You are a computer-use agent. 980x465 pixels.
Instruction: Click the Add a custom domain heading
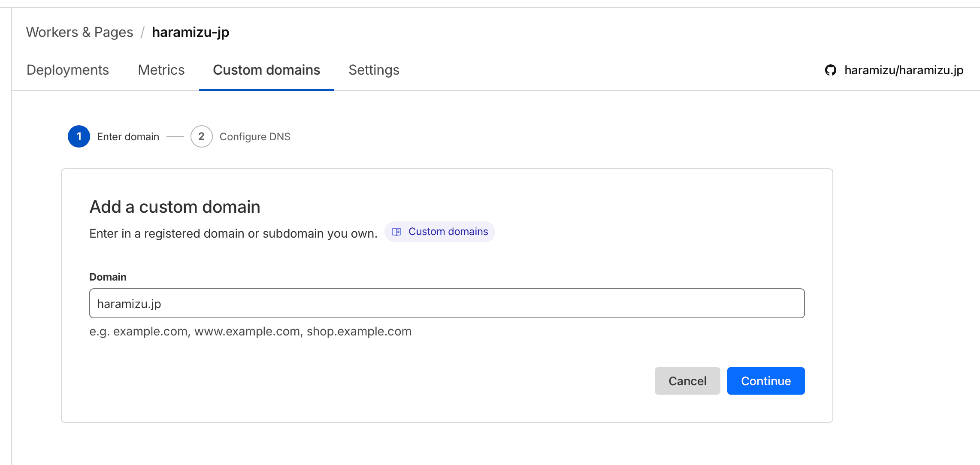point(175,207)
